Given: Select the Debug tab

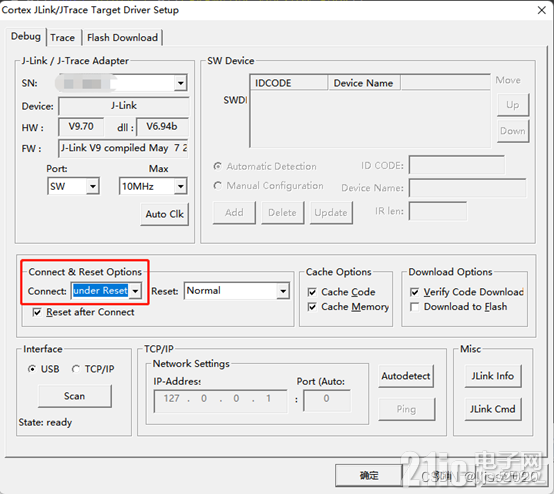Looking at the screenshot, I should tap(25, 36).
